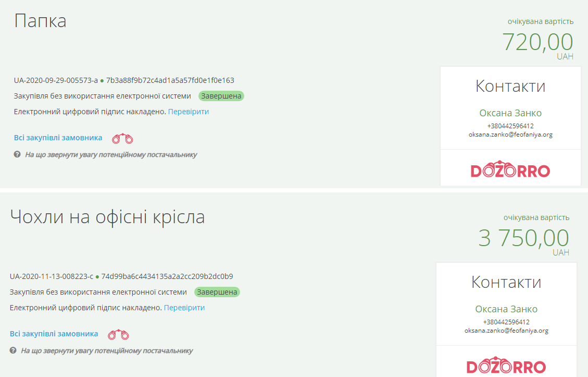This screenshot has width=588, height=377.
Task: Click the Папка tender title
Action: coord(41,21)
